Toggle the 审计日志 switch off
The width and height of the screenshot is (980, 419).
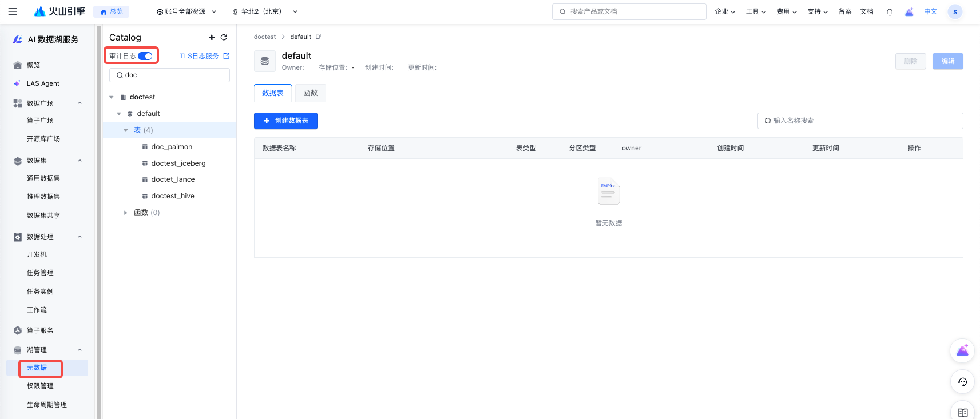[145, 56]
